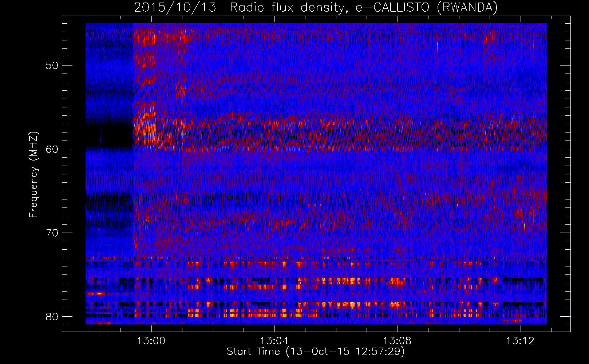Click the "60" frequency tick label
This screenshot has height=364, width=589.
(52, 149)
